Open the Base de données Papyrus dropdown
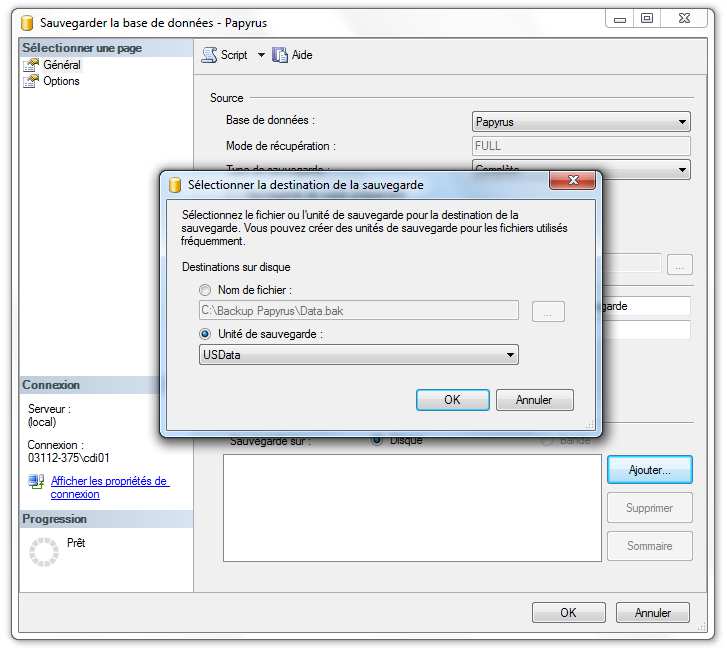Viewport: 727px width, 652px height. 682,122
